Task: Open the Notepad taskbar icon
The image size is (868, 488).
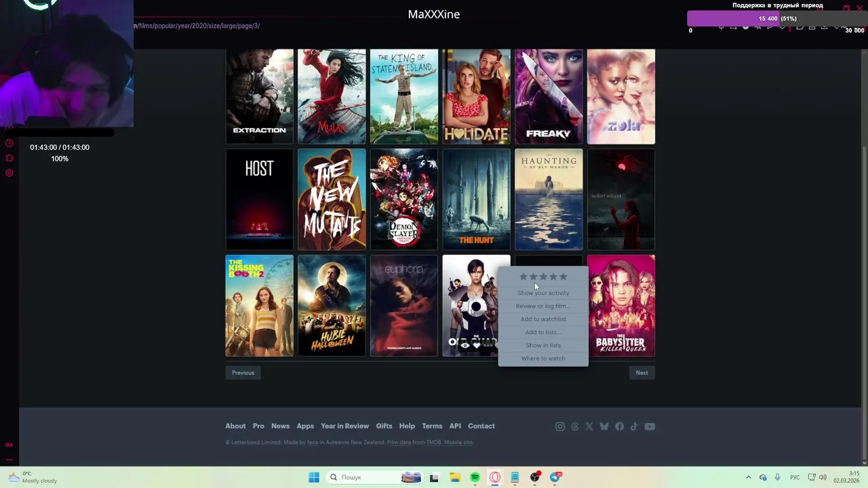Action: (515, 477)
